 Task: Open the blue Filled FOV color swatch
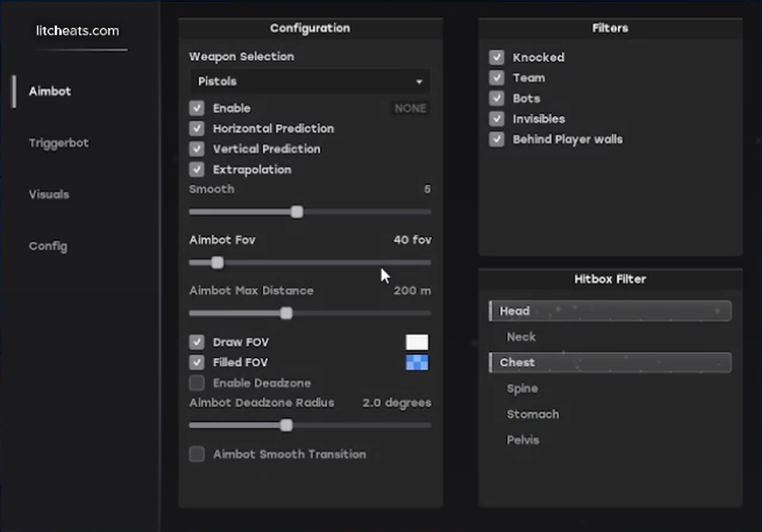coord(416,363)
